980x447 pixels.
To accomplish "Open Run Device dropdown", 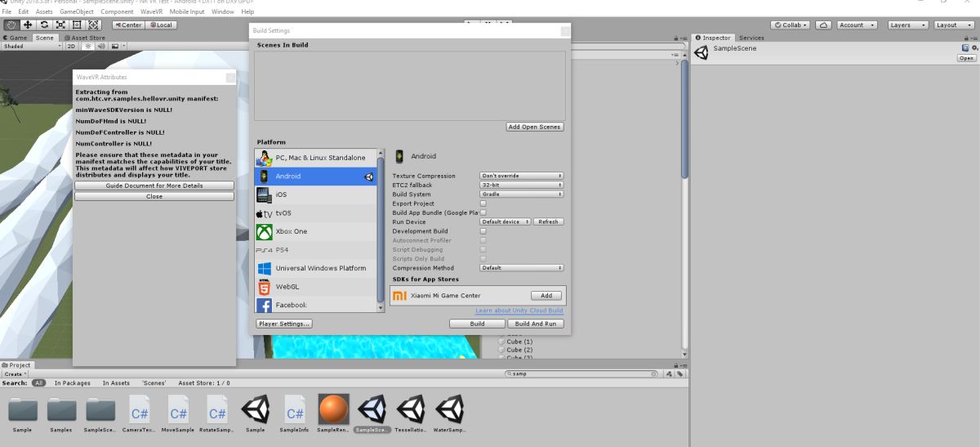I will point(506,221).
